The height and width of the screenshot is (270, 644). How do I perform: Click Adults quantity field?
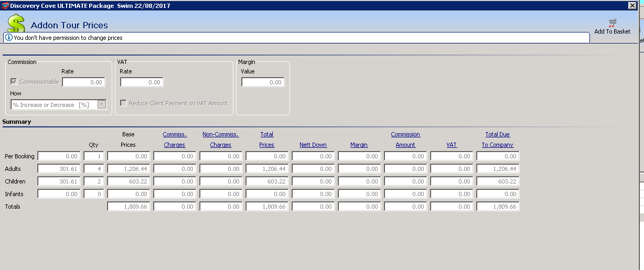coord(94,169)
